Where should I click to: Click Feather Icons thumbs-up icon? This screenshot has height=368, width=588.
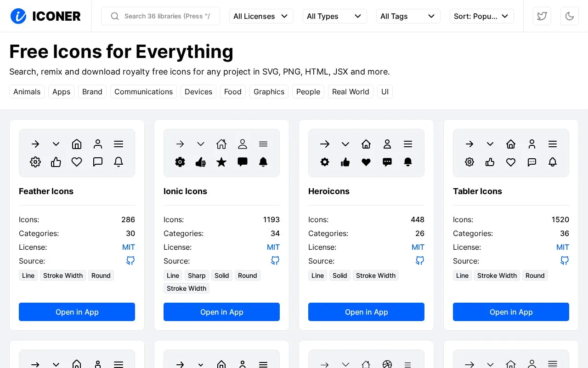[x=56, y=162]
